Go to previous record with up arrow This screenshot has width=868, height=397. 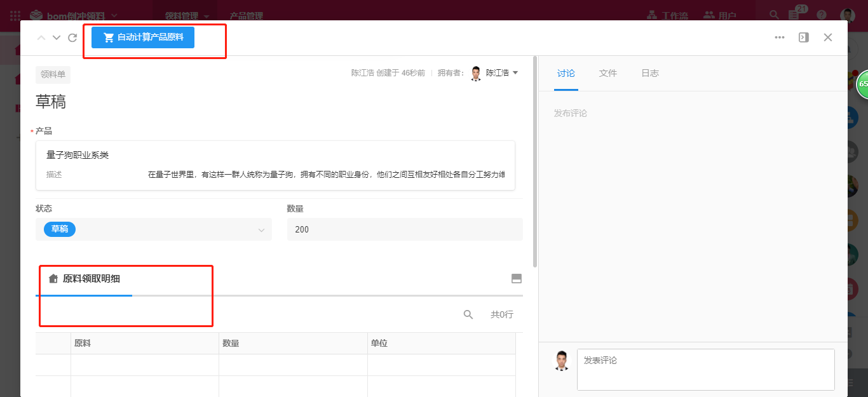pyautogui.click(x=41, y=37)
